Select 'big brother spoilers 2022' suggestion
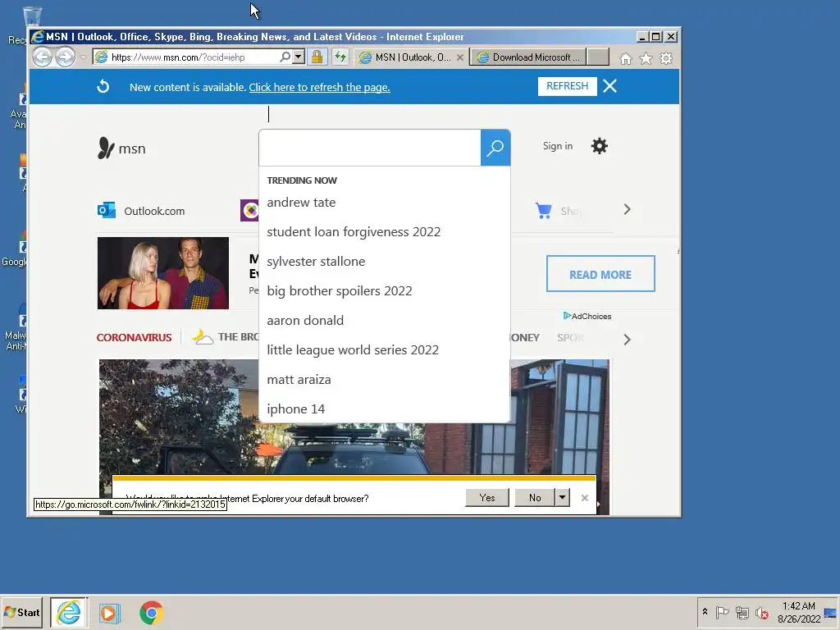Image resolution: width=840 pixels, height=630 pixels. 340,291
